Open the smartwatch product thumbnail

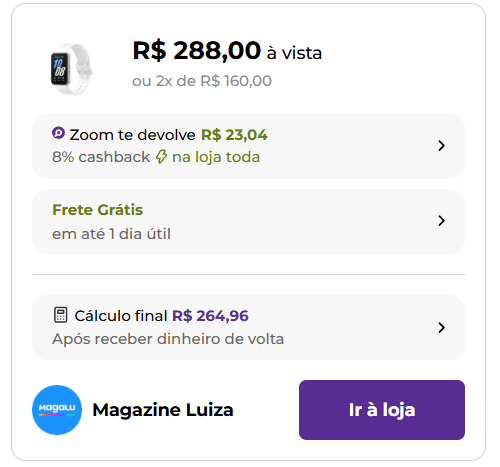coord(71,68)
